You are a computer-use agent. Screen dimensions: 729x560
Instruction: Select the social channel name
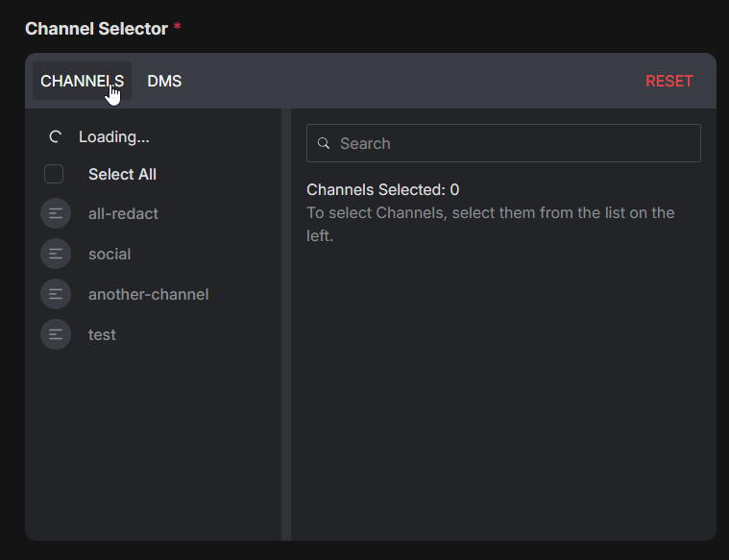point(109,254)
